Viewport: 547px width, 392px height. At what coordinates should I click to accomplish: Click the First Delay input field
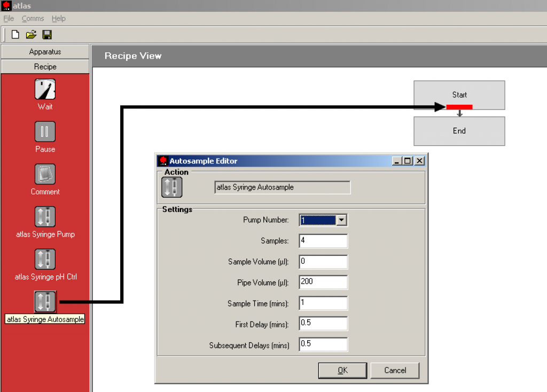click(x=323, y=323)
